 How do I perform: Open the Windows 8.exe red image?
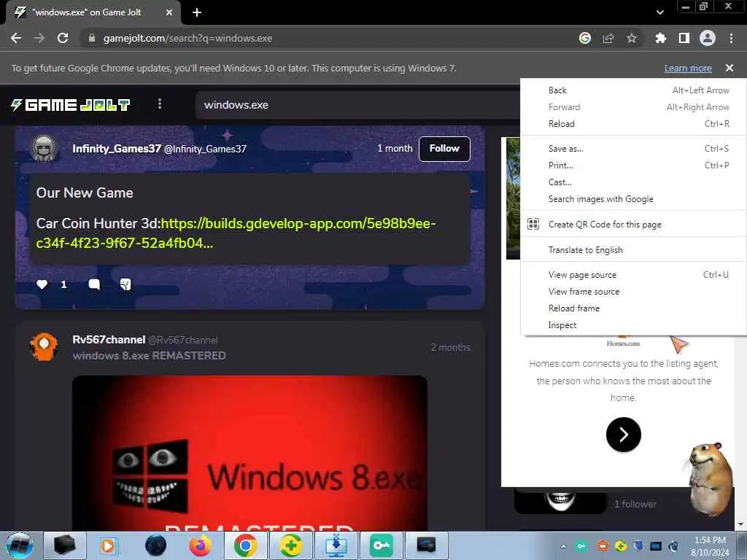(249, 453)
